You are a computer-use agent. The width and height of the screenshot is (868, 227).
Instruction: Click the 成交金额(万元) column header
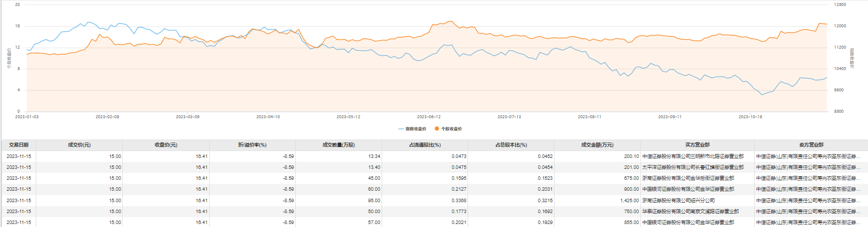597,145
